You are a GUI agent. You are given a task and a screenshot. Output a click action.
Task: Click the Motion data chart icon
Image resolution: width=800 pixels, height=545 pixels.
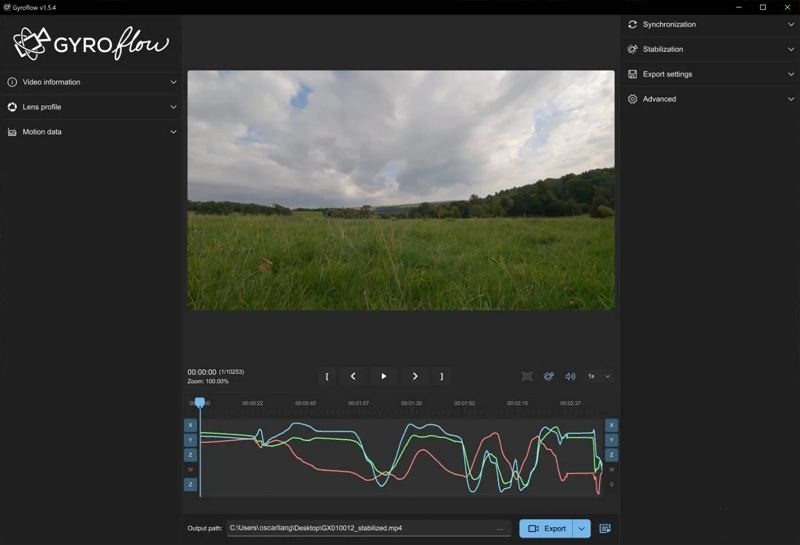[x=12, y=132]
